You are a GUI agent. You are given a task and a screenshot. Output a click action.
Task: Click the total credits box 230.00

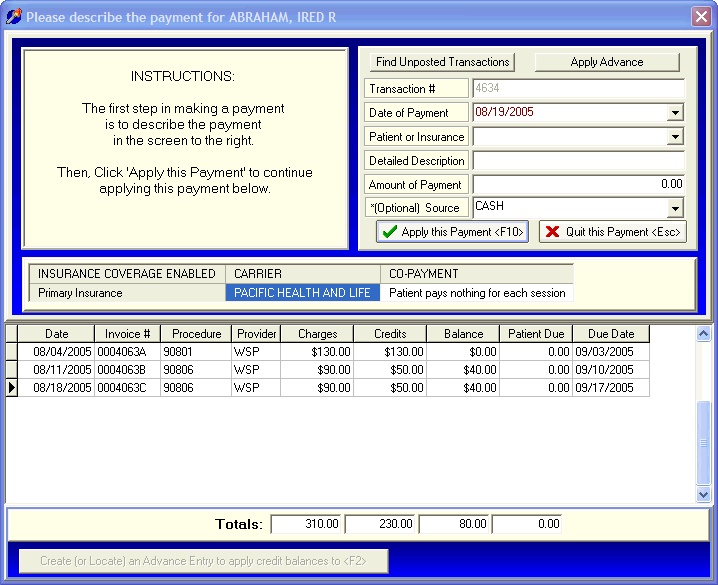(x=381, y=524)
